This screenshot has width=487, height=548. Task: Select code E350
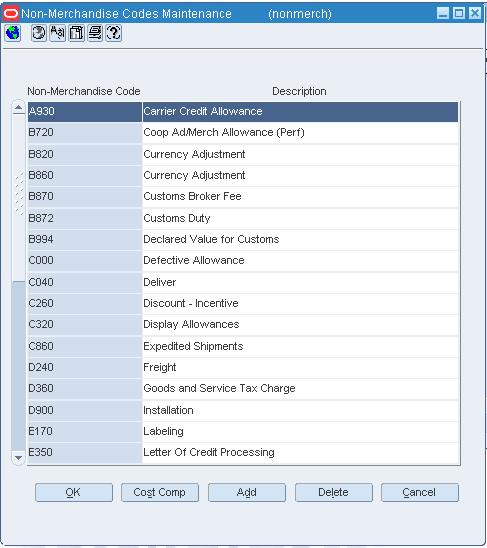pos(85,453)
